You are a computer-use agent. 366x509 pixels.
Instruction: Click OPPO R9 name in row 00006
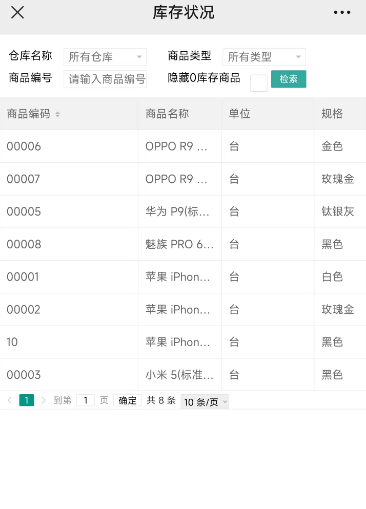point(176,146)
